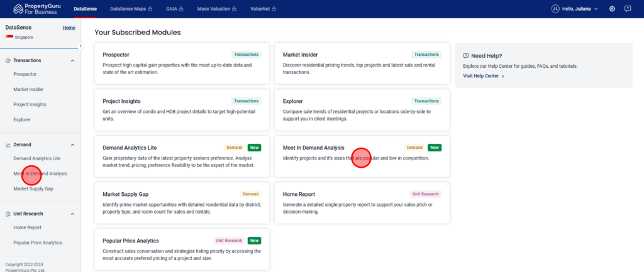Screen dimensions: 644x272
Task: Collapse the sidebar with the arrow button
Action: click(x=81, y=45)
